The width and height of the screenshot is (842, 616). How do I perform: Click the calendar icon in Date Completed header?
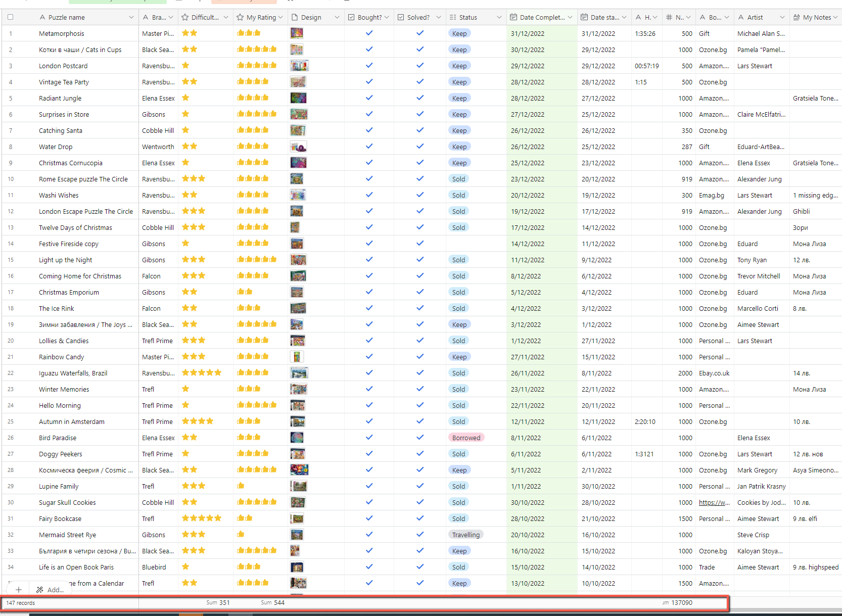point(513,17)
